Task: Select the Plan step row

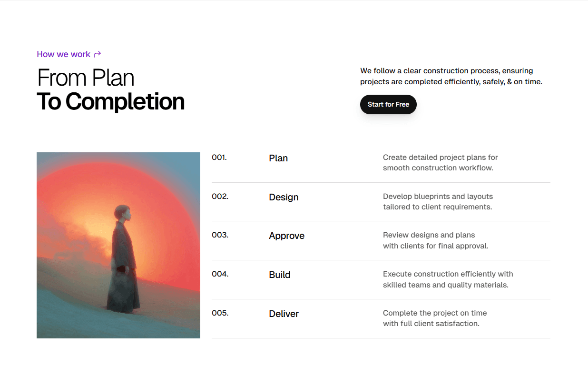Action: [278, 158]
